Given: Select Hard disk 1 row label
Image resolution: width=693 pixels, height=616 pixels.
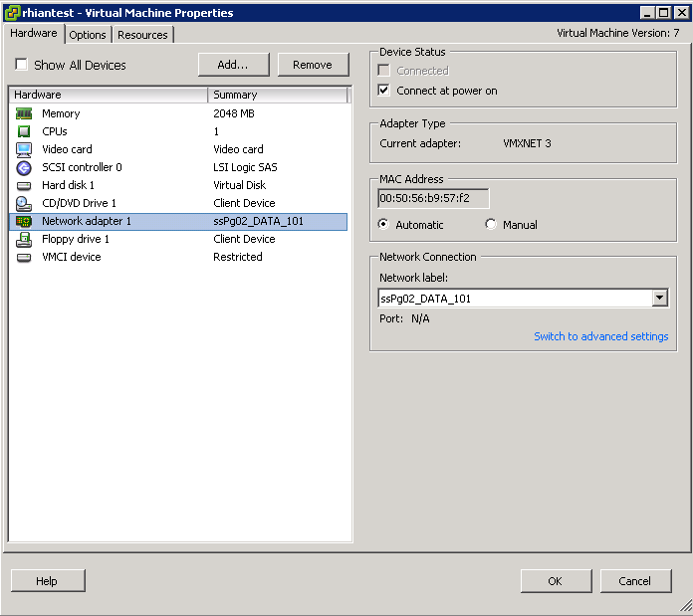Looking at the screenshot, I should click(68, 185).
